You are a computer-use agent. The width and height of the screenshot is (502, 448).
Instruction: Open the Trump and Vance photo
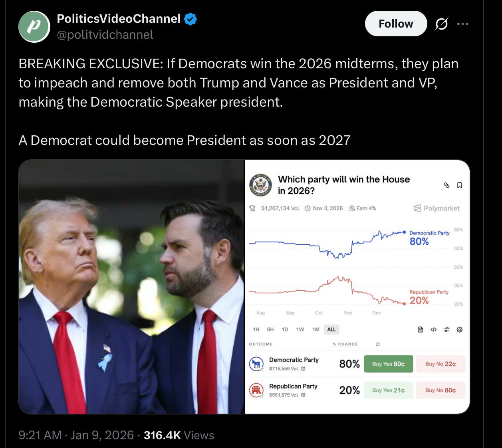(131, 286)
